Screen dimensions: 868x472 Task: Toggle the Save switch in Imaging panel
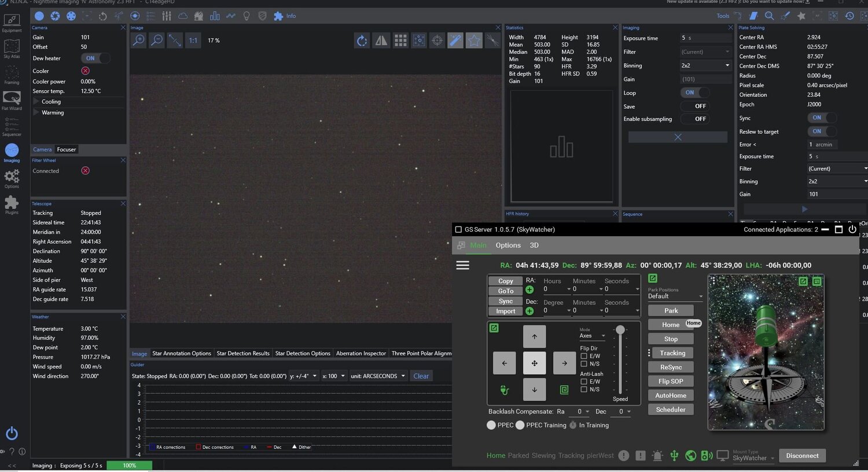[x=694, y=106]
